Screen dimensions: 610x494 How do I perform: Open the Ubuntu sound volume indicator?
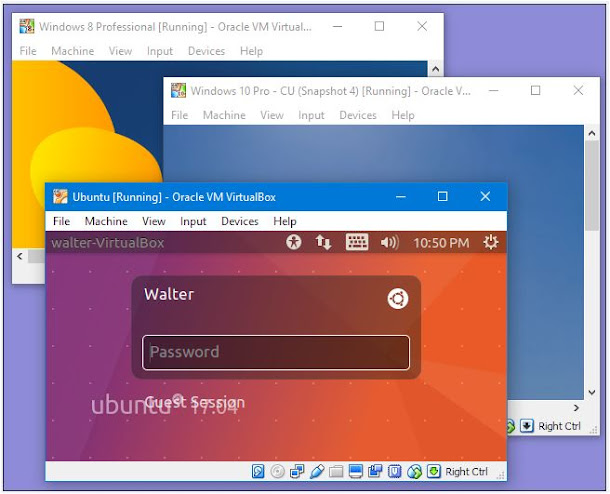389,243
